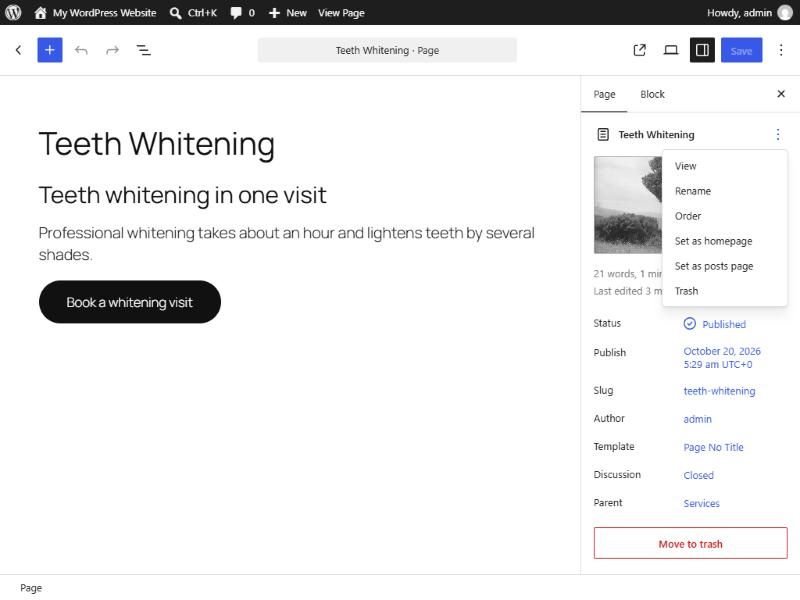Click the Book a whitening visit button

pyautogui.click(x=130, y=302)
